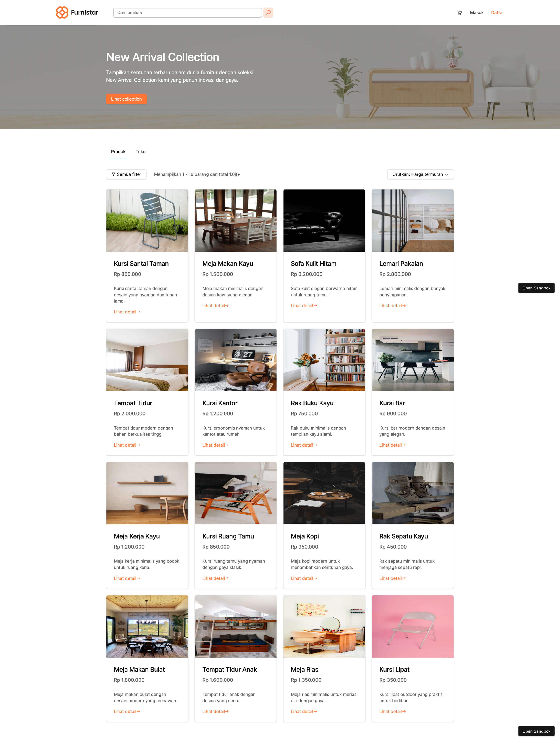Open the Lemari Pakaian product image
The image size is (560, 742).
pos(413,221)
